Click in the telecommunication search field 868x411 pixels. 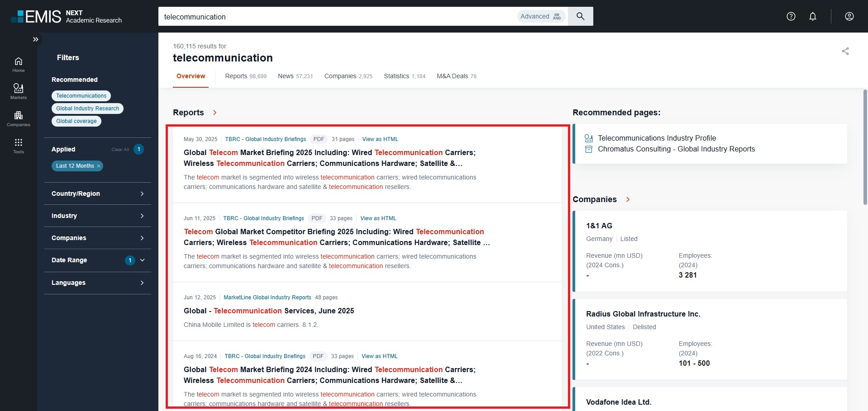335,17
